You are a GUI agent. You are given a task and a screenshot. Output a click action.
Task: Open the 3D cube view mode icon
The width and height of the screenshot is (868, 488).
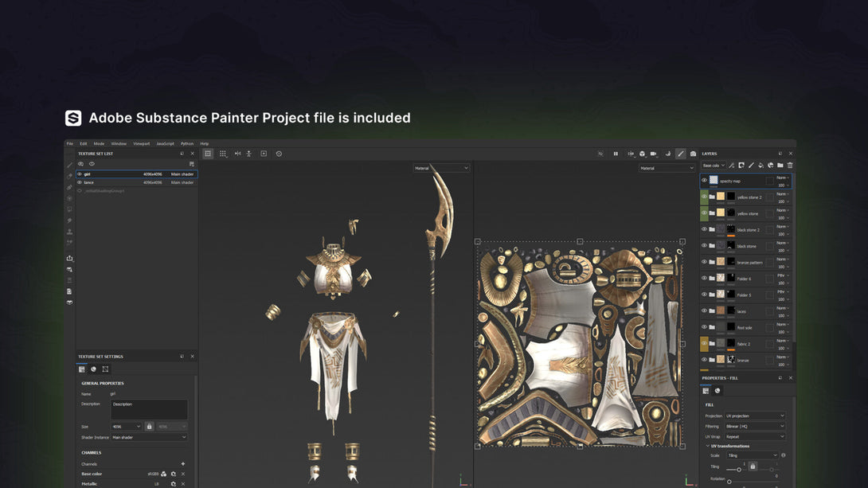642,154
